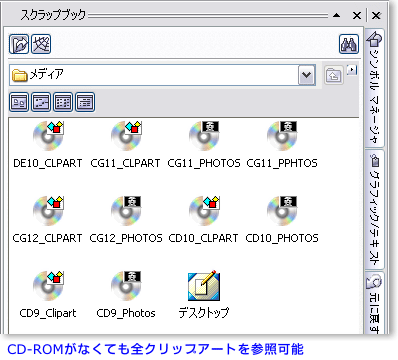Screen dimensions: 398x360
Task: Open the CG12_CLPART disc icon
Action: click(x=48, y=211)
